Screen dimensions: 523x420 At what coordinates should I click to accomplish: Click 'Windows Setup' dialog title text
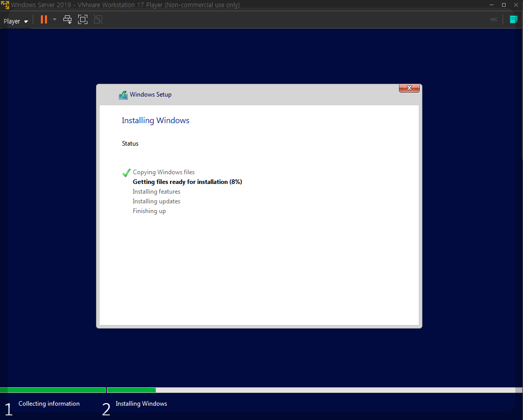point(151,95)
